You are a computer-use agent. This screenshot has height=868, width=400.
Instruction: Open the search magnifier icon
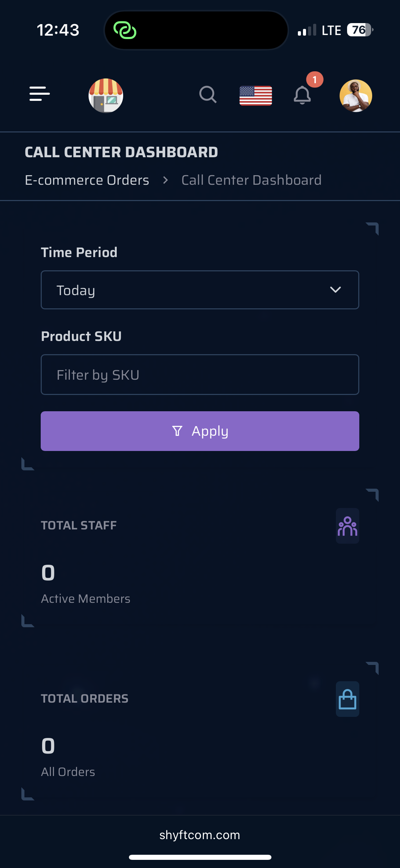pyautogui.click(x=208, y=94)
